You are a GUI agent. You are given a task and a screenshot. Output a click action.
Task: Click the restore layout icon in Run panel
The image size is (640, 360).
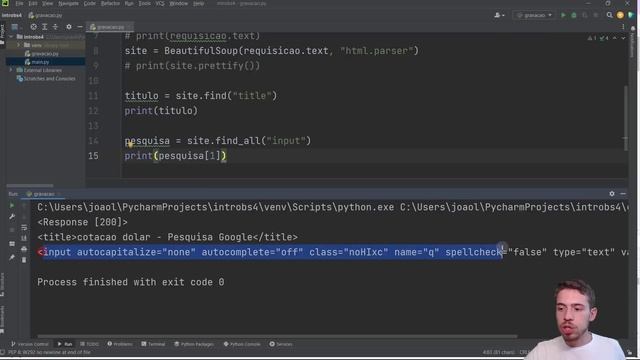(x=12, y=244)
